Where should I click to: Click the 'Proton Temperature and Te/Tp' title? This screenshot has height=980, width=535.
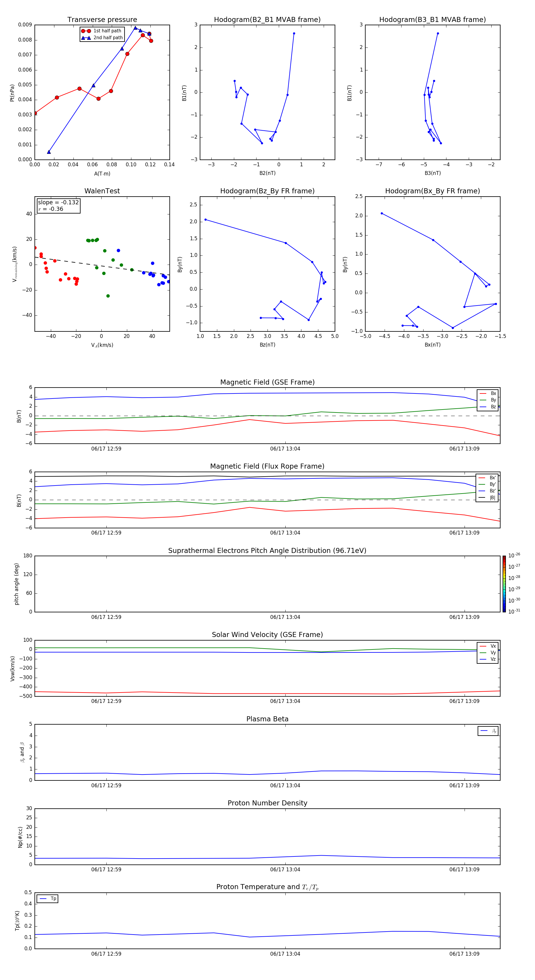tap(267, 887)
